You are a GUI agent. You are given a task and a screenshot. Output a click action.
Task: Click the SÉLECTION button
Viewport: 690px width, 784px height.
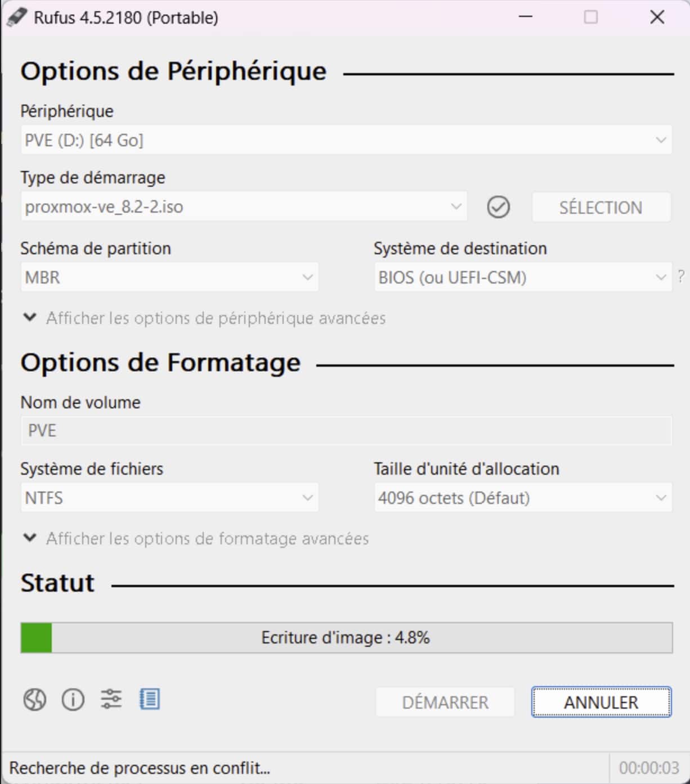pos(601,208)
